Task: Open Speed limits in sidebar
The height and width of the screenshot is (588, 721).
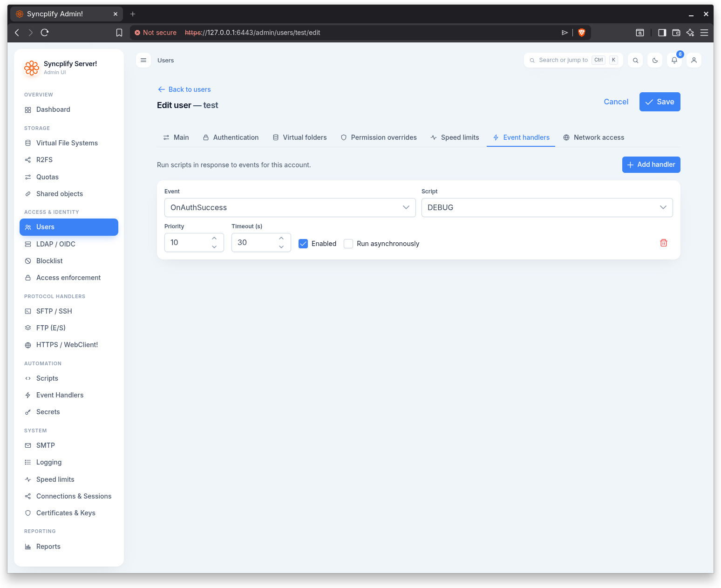Action: [x=69, y=479]
